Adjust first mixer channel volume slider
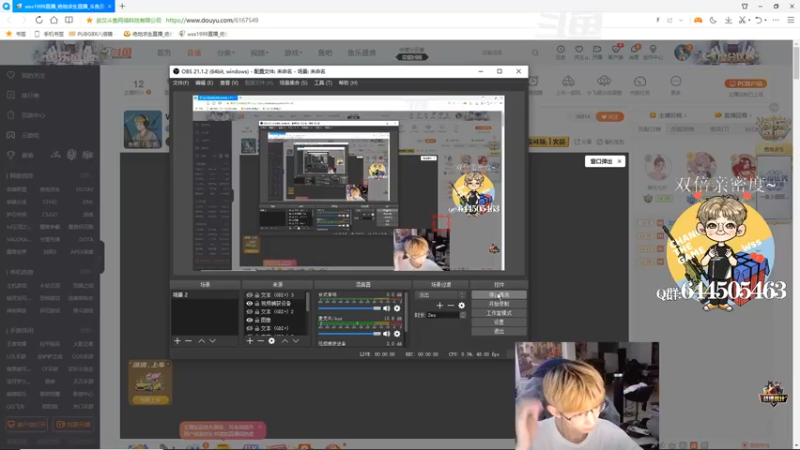The image size is (800, 450). click(x=349, y=308)
